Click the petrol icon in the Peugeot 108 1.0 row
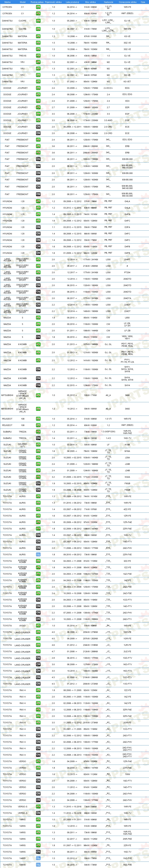Screen dimensions: 149x868 pyautogui.click(x=38, y=419)
